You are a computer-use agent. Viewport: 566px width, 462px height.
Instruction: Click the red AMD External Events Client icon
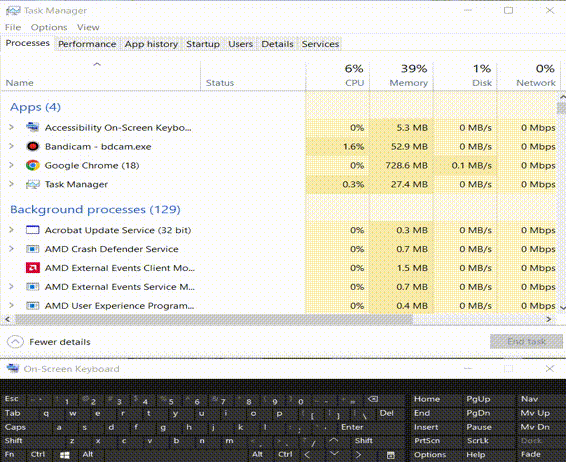pyautogui.click(x=32, y=268)
